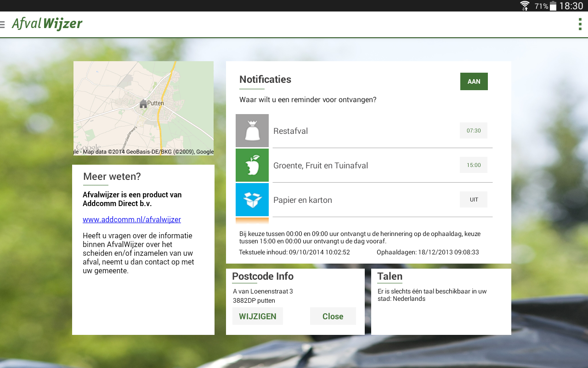Select the Papier en karton row label

(302, 200)
